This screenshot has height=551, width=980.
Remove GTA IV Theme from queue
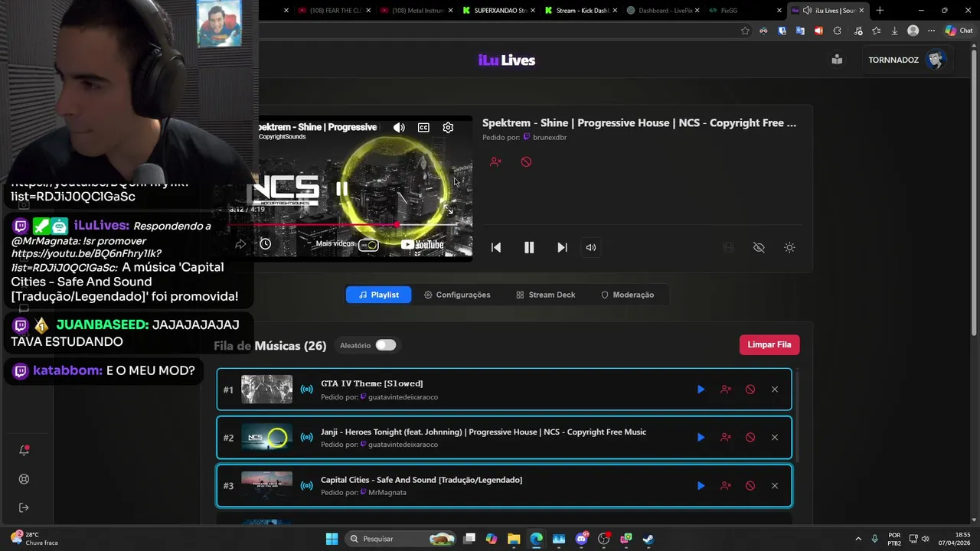click(x=775, y=390)
